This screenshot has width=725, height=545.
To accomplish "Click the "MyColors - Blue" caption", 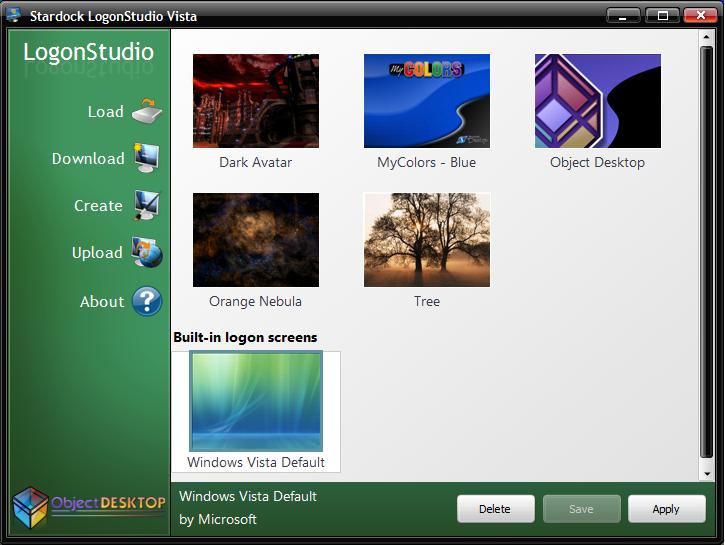I will click(x=426, y=162).
